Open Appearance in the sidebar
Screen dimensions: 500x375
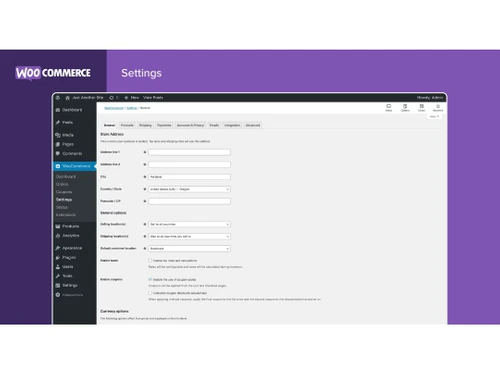(x=69, y=248)
